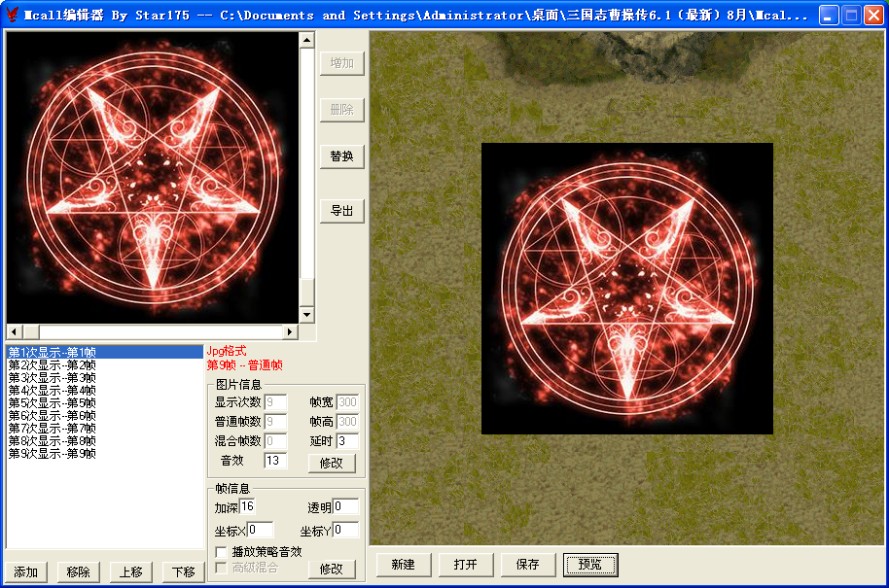This screenshot has width=889, height=588.
Task: Focus the 延时 delay input field
Action: 347,442
